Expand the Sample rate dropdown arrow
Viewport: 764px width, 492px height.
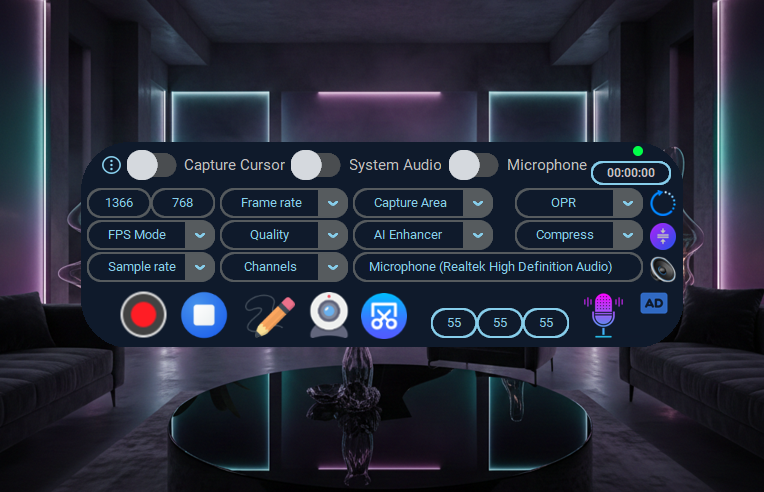200,267
